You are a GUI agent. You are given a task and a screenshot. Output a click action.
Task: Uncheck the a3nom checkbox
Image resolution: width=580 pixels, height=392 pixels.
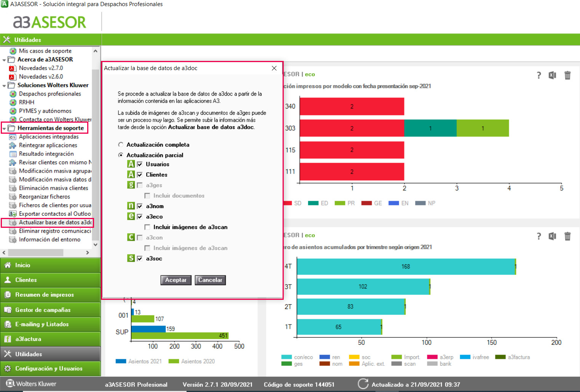140,206
